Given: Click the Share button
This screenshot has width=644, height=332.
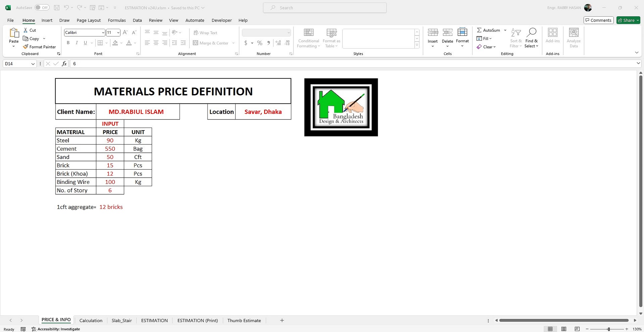Looking at the screenshot, I should (626, 20).
